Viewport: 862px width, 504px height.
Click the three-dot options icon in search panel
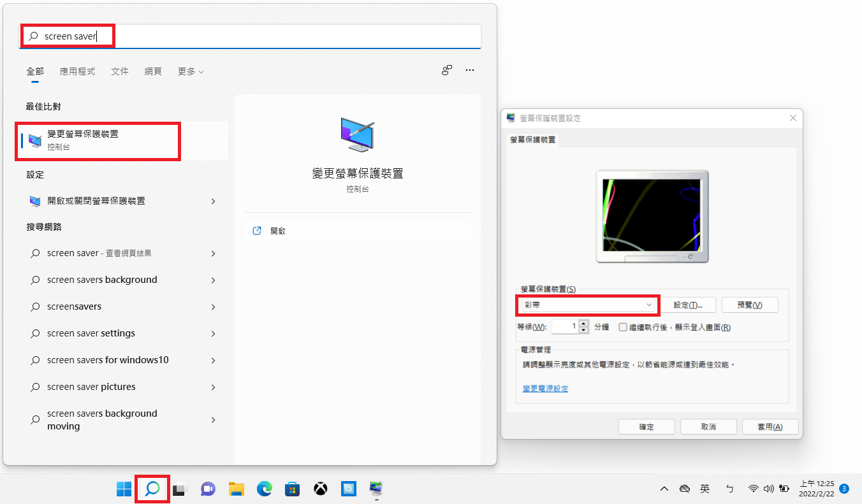coord(470,71)
